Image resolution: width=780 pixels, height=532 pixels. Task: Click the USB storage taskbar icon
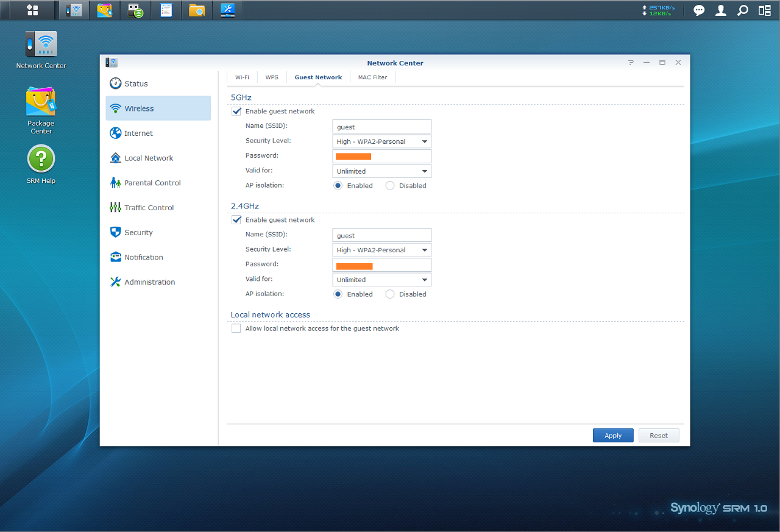coord(135,10)
